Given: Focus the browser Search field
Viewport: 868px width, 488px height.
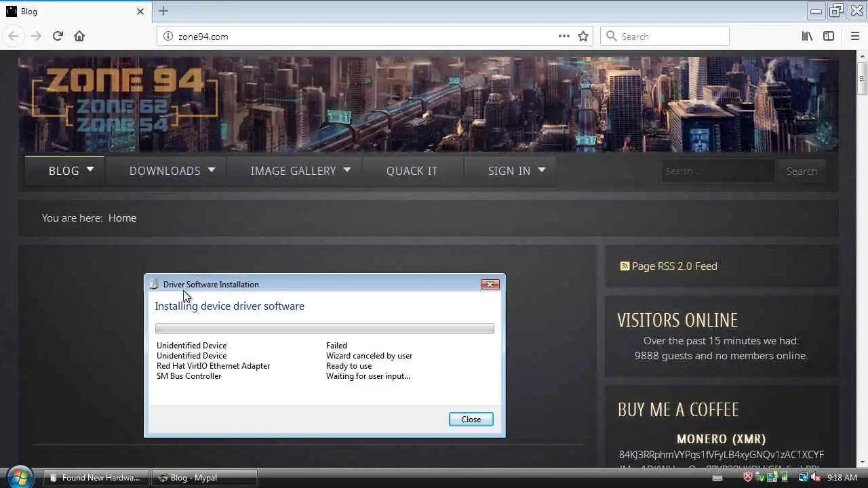Looking at the screenshot, I should click(665, 36).
